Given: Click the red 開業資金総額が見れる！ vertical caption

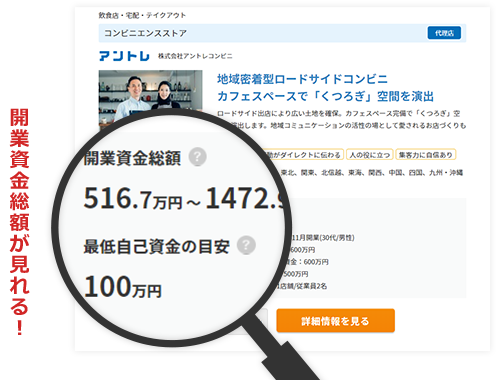Looking at the screenshot, I should click(x=19, y=222).
